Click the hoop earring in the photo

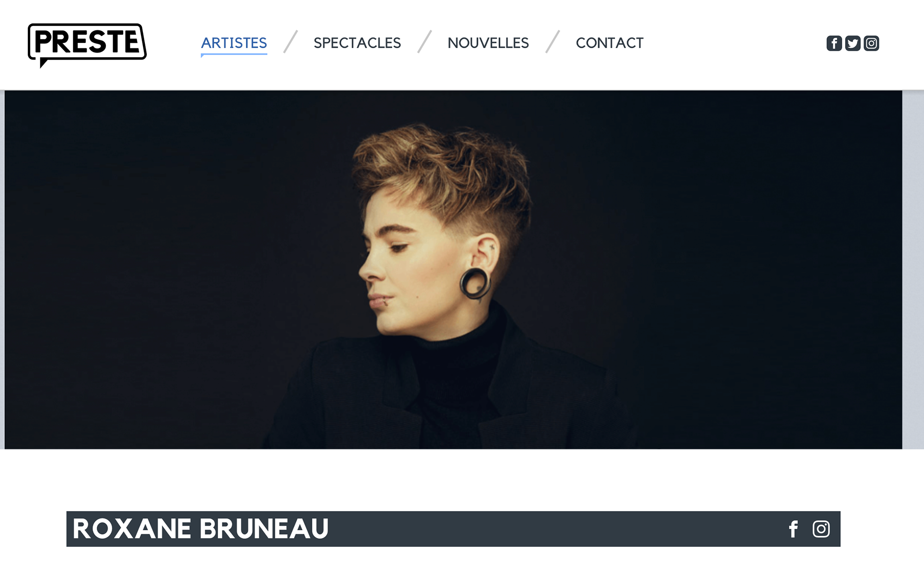[x=475, y=284]
